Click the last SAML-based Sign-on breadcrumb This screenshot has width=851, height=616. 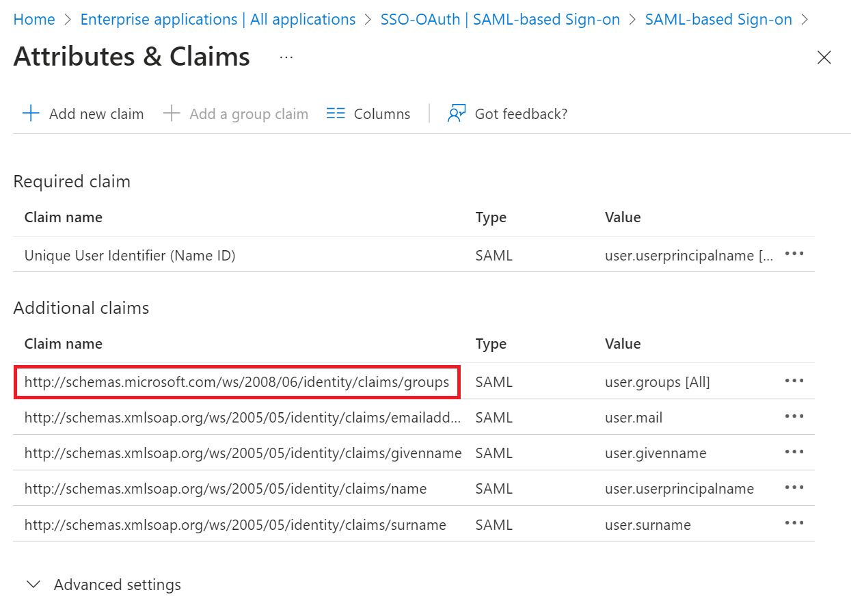pyautogui.click(x=718, y=19)
